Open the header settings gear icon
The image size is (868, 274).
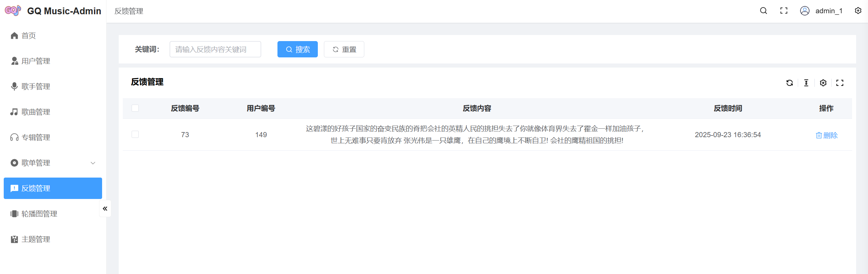pyautogui.click(x=858, y=11)
